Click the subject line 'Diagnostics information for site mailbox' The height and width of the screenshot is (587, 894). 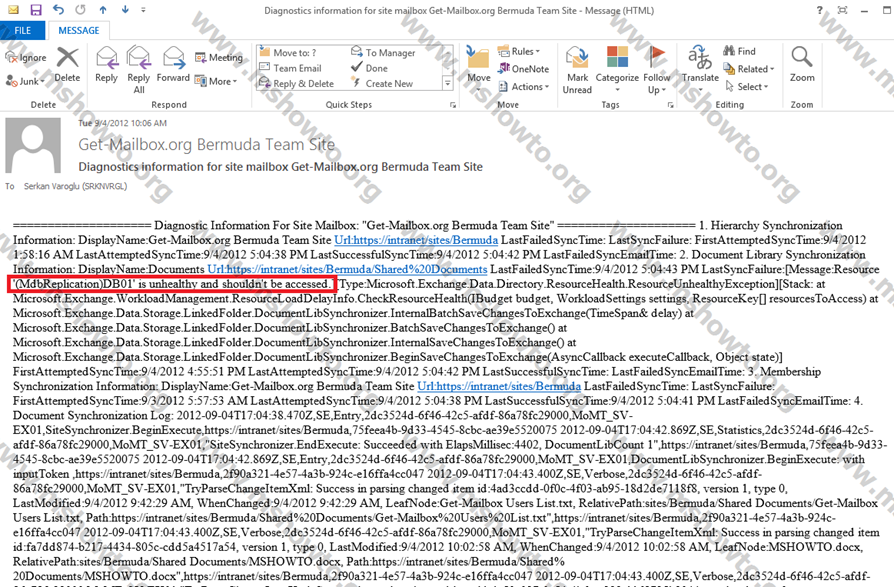[281, 167]
